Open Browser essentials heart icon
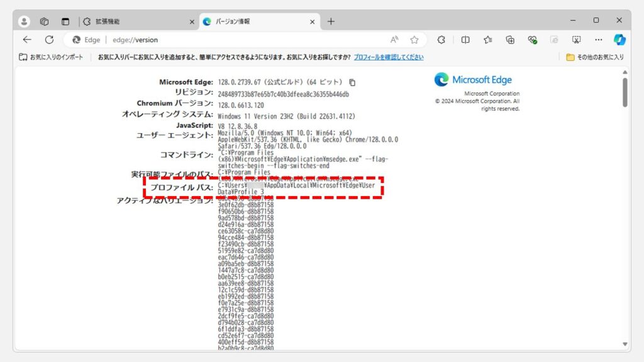Viewport: 644px width, 362px height. (532, 40)
